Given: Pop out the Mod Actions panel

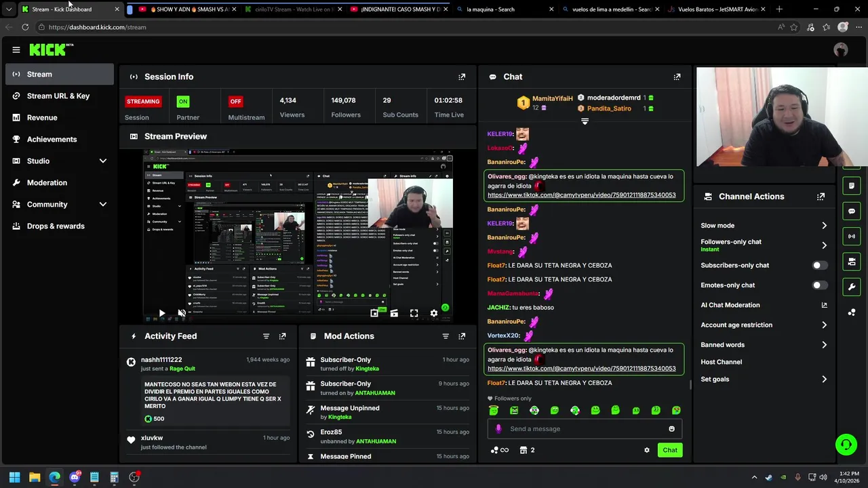Looking at the screenshot, I should (462, 336).
